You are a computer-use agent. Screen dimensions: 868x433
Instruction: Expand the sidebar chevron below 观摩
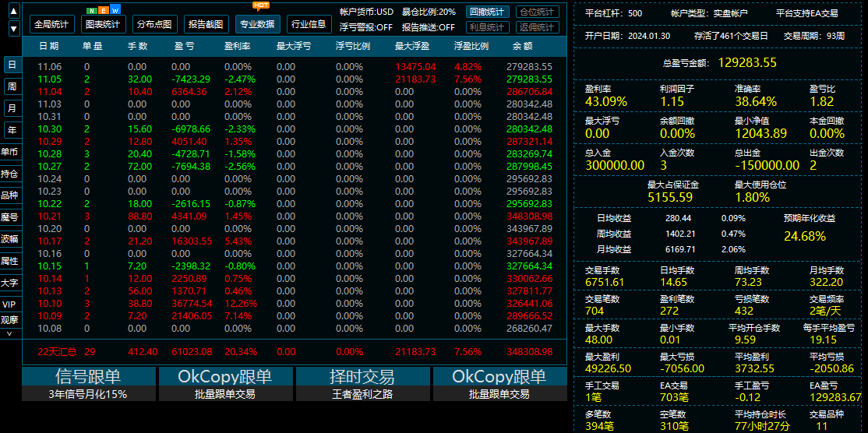pyautogui.click(x=9, y=333)
